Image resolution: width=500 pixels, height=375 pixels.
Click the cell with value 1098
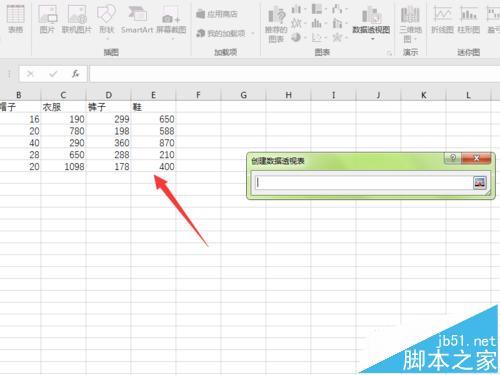(63, 167)
